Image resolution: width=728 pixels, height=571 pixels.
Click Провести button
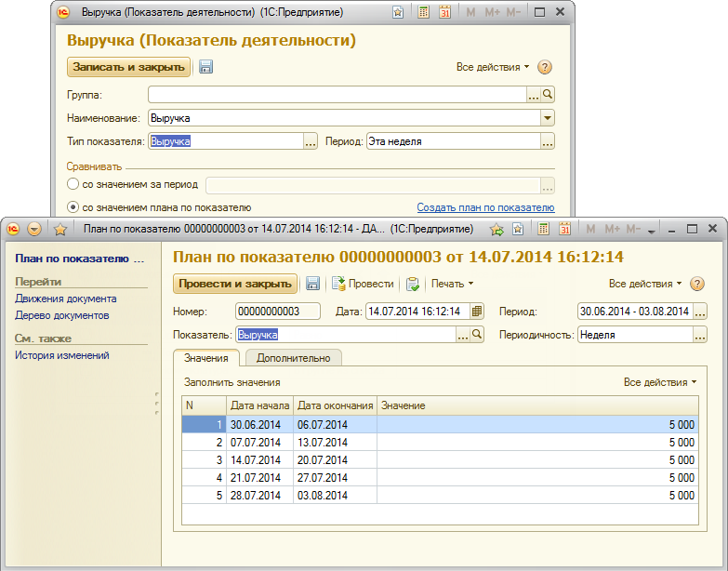(x=363, y=284)
